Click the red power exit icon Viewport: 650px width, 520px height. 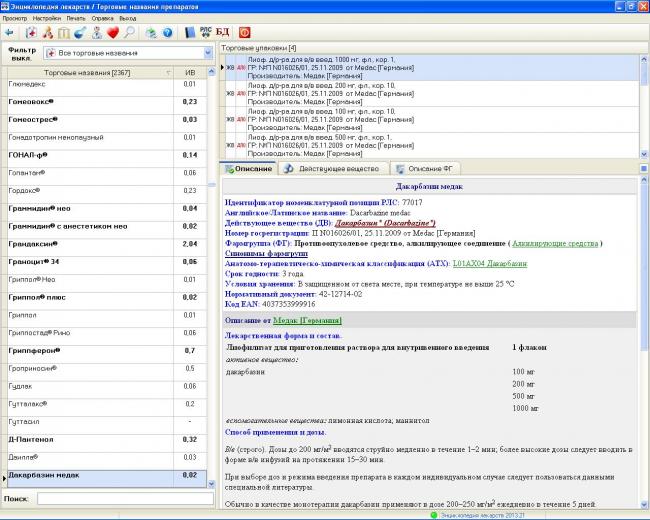pos(245,32)
